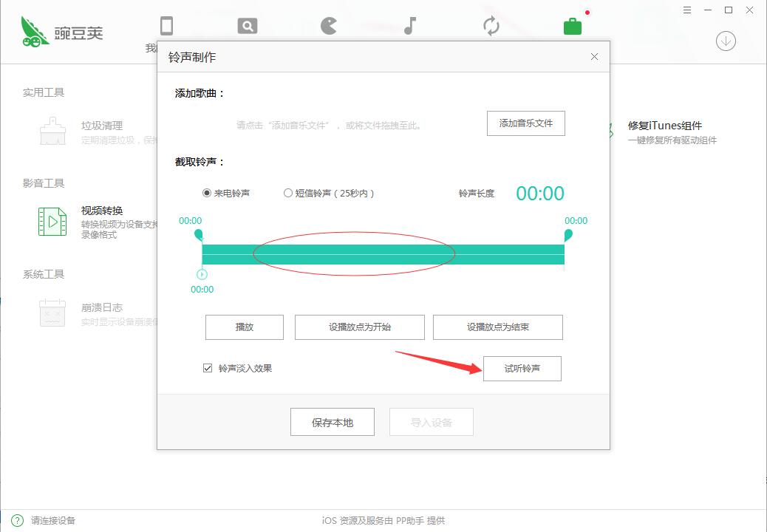Click the music note toolbar icon

[409, 24]
